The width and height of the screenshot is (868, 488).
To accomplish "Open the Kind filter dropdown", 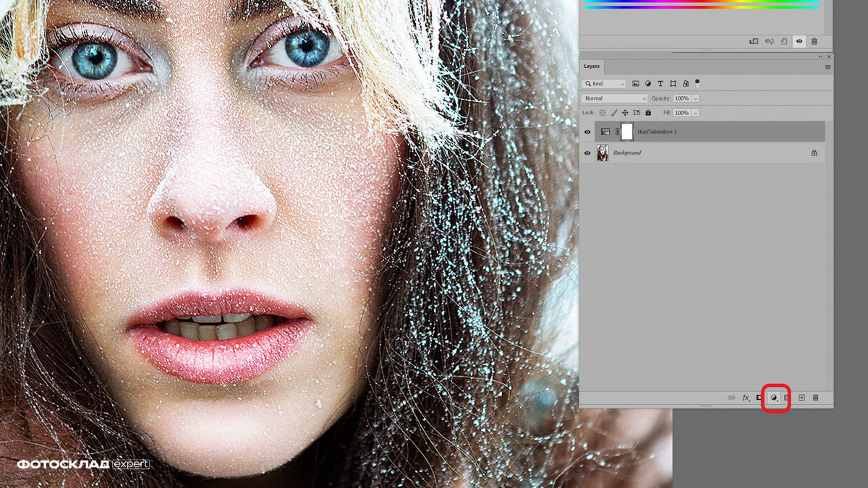I will click(605, 84).
